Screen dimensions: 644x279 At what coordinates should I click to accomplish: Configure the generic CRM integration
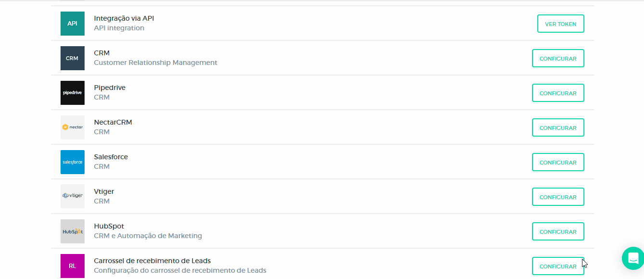click(x=558, y=58)
